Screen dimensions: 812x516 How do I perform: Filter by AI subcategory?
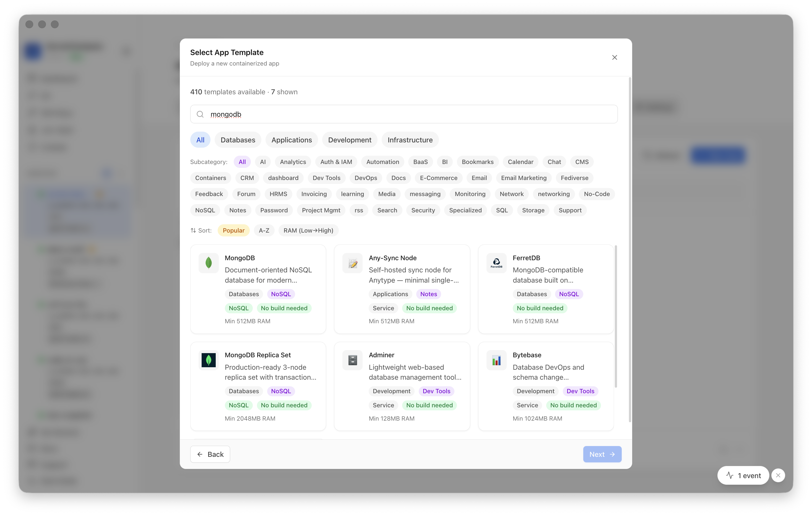point(263,162)
